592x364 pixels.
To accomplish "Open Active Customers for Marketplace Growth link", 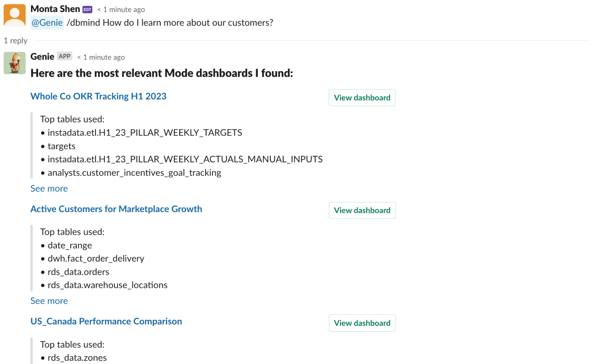I will point(116,209).
